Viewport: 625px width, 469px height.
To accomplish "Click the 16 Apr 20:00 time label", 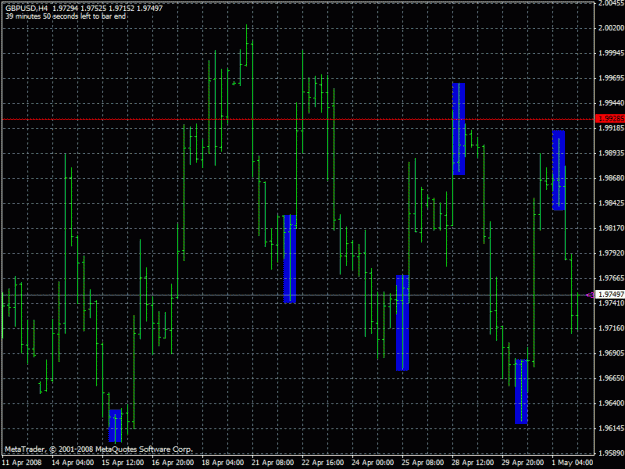I will [x=173, y=463].
